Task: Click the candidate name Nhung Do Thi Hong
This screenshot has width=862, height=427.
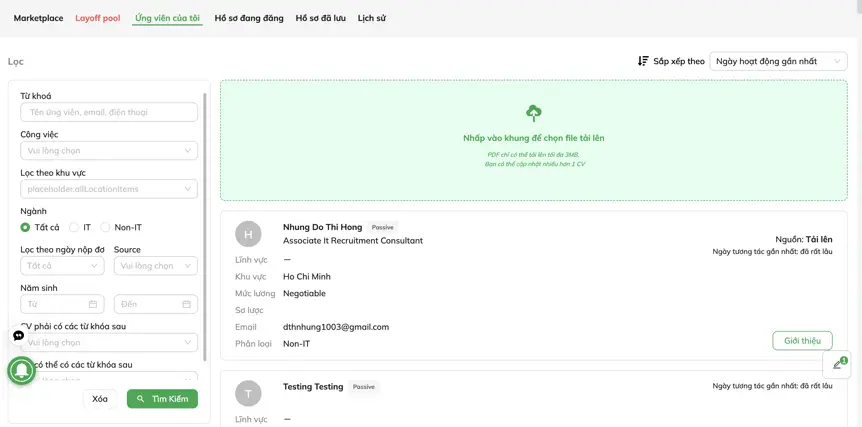Action: [x=323, y=227]
